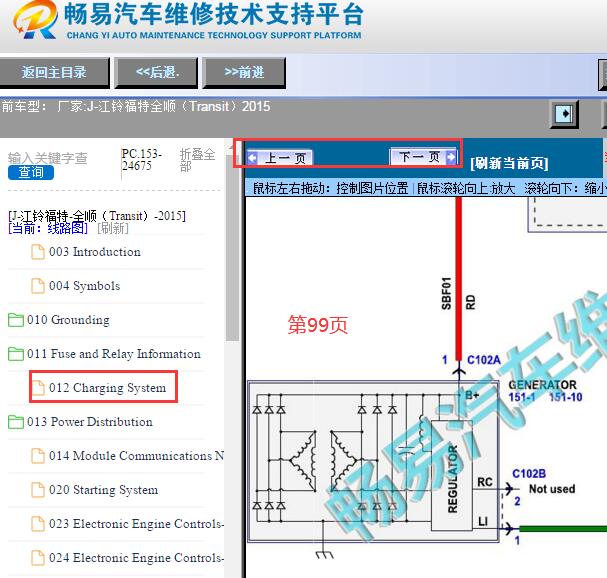Click the 151-10 reference in diagram
Screen dimensions: 607x578
(x=566, y=397)
